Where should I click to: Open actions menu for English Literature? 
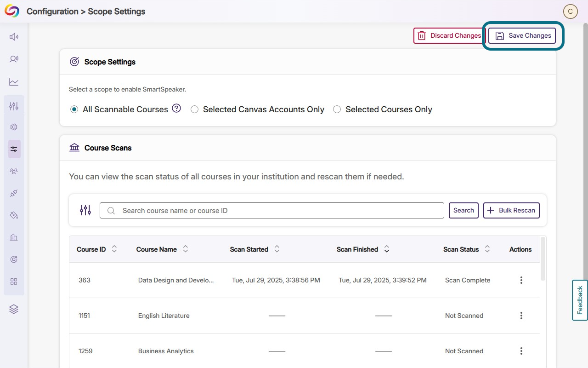tap(521, 316)
